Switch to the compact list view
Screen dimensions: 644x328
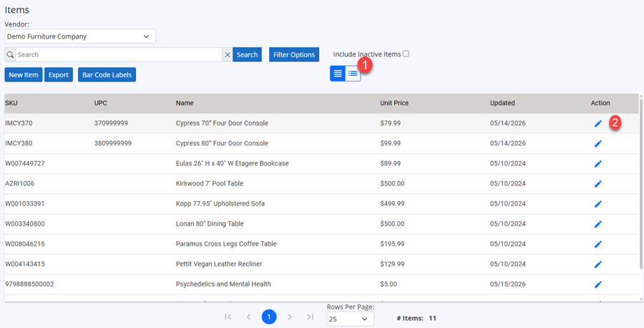(x=338, y=74)
